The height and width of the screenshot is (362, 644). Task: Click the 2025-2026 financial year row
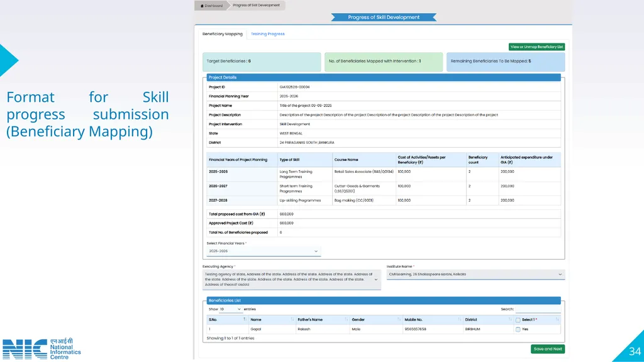pyautogui.click(x=383, y=174)
